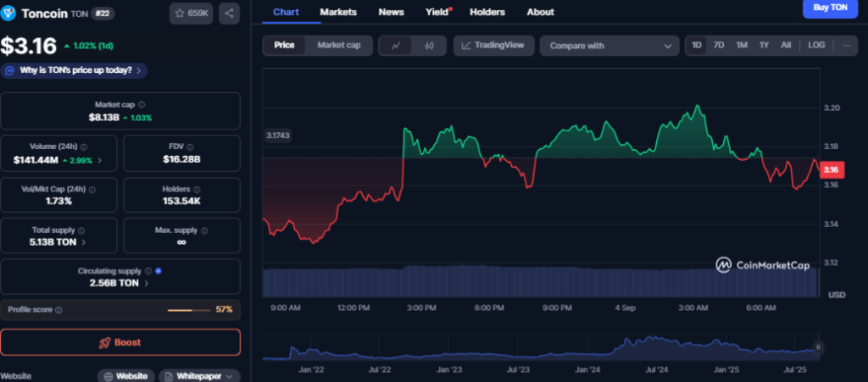Open the share icon button
The height and width of the screenshot is (382, 868).
229,14
